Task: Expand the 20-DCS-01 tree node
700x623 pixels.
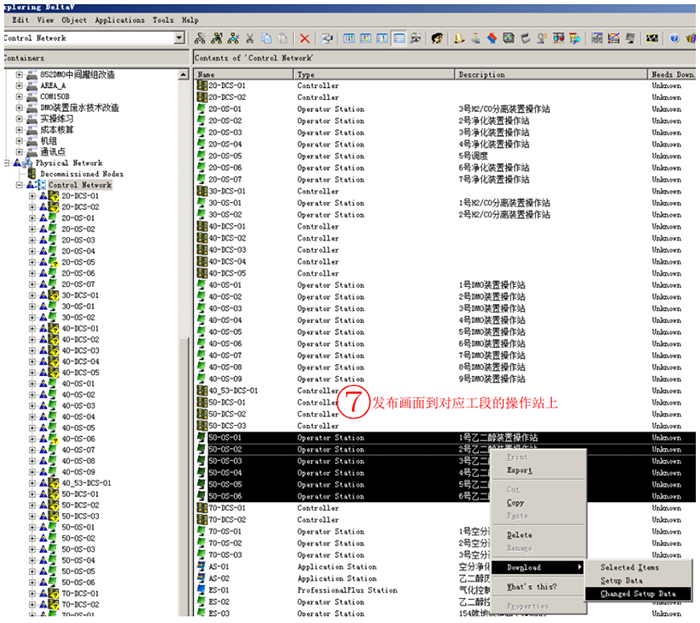Action: 32,196
